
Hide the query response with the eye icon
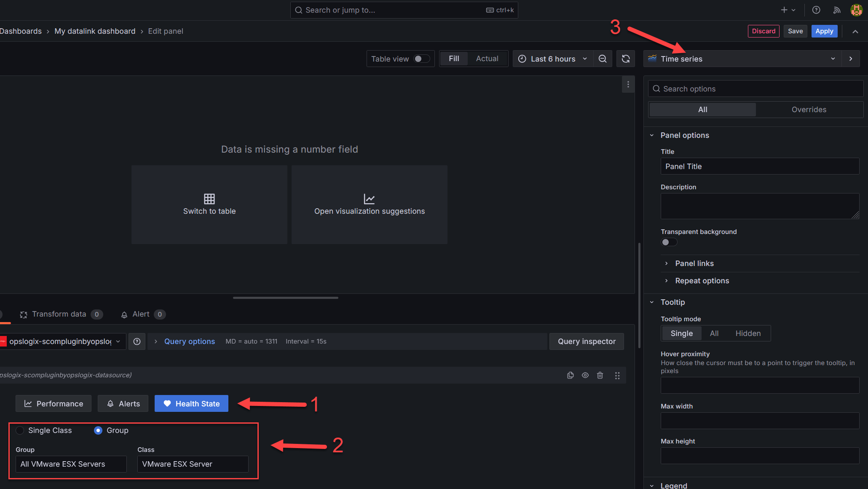585,375
